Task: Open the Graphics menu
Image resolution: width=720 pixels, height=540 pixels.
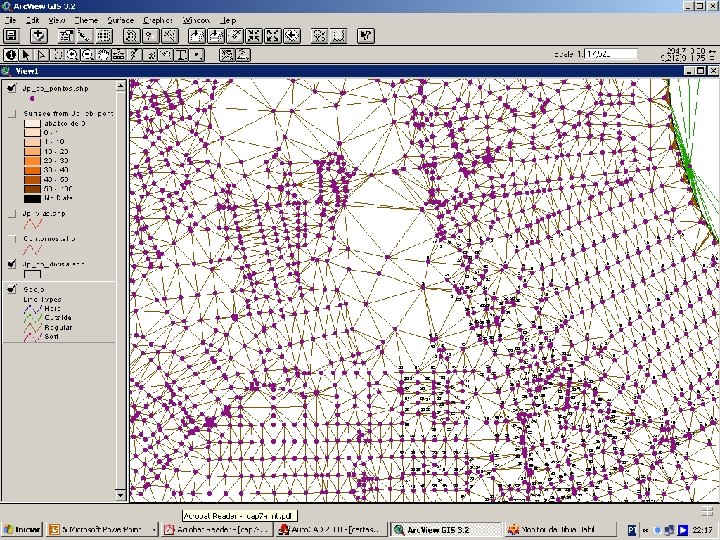Action: [x=157, y=19]
